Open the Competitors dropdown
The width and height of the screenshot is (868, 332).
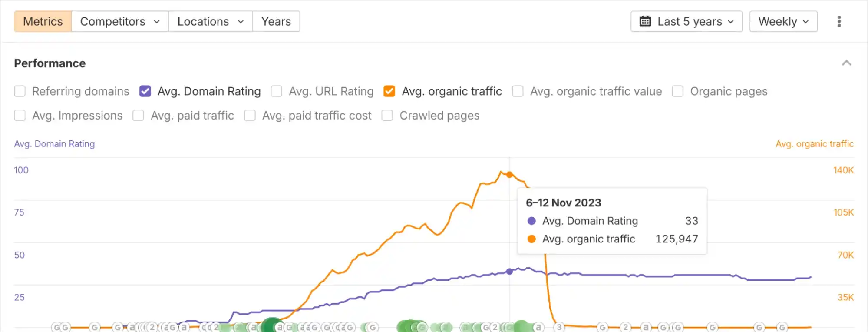(x=120, y=21)
